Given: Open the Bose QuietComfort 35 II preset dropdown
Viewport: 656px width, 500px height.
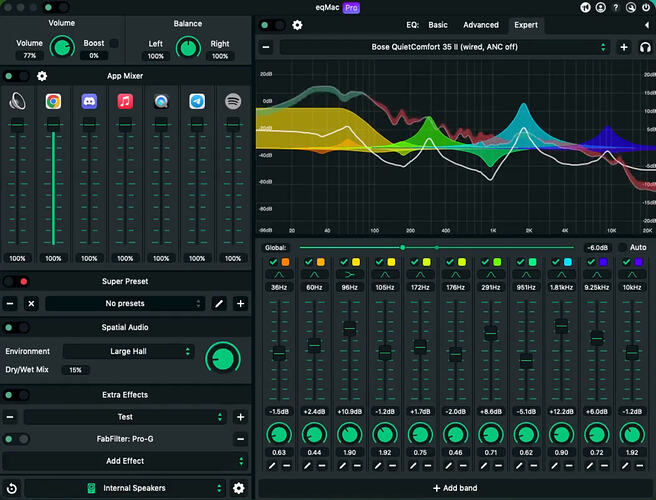Looking at the screenshot, I should pos(445,47).
